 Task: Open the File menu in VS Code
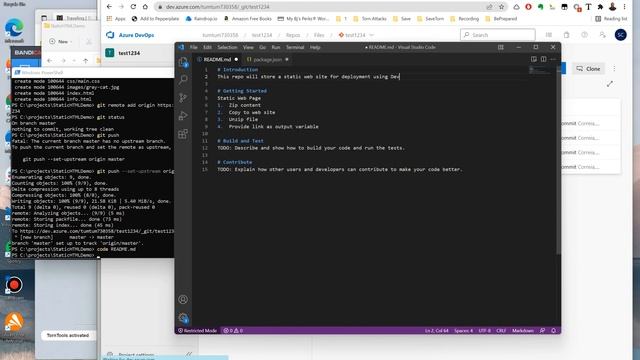[193, 47]
